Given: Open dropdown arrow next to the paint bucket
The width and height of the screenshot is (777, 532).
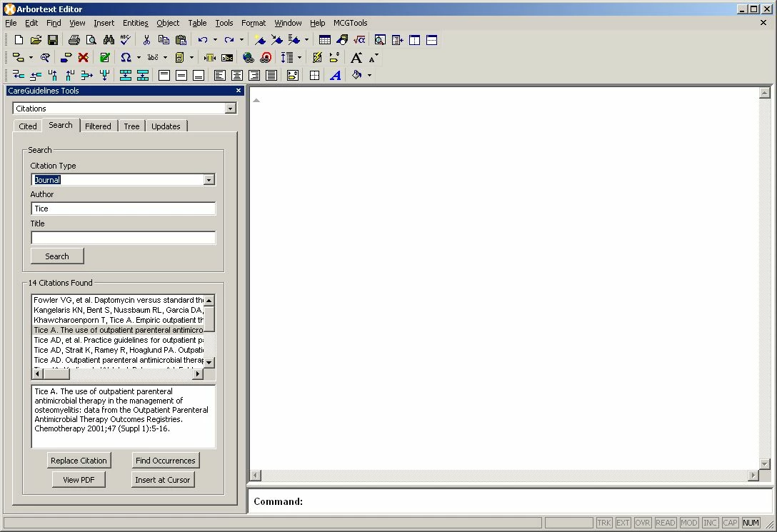Looking at the screenshot, I should click(370, 75).
